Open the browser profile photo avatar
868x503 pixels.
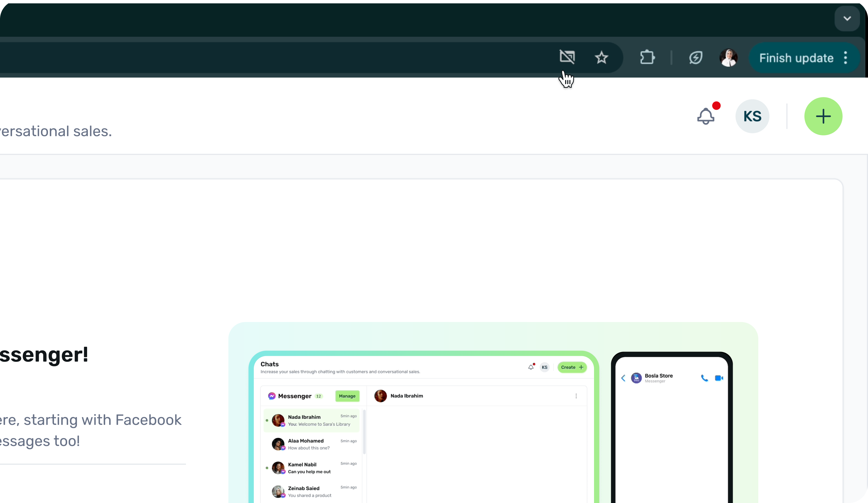coord(728,58)
